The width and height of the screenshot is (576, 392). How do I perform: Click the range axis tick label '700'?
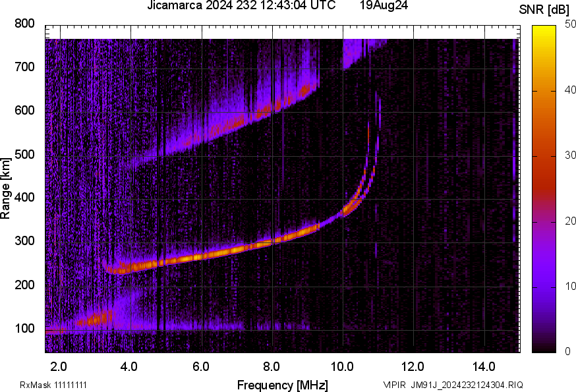(24, 67)
